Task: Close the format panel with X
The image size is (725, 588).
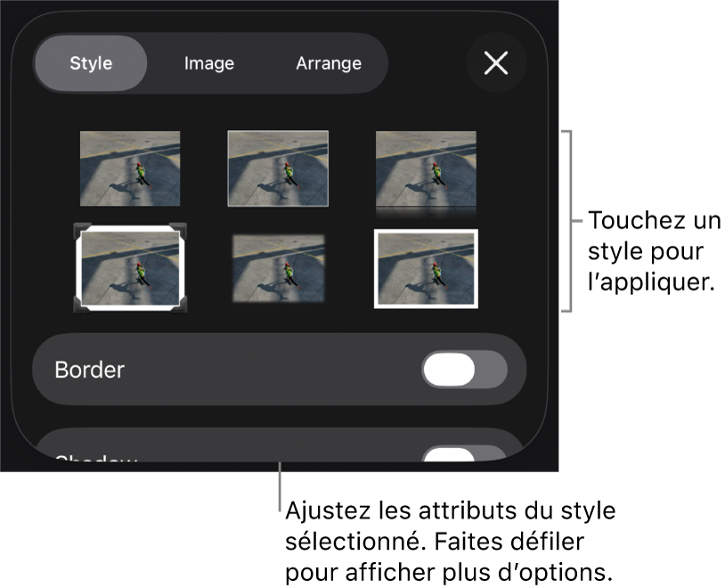Action: [x=496, y=63]
